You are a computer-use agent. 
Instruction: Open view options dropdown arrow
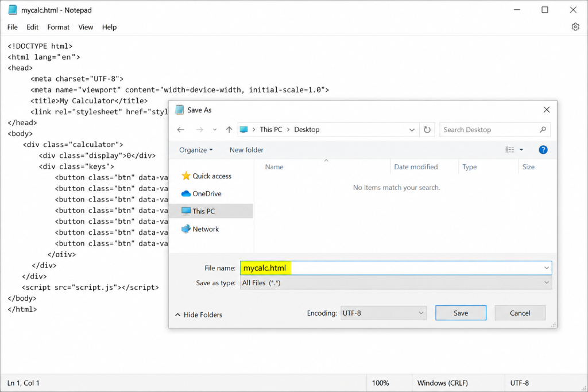521,150
